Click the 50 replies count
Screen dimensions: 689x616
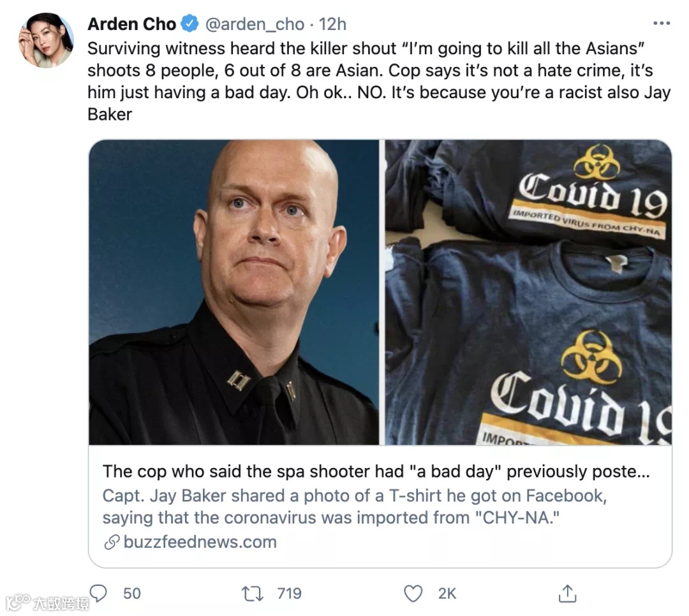click(x=132, y=594)
